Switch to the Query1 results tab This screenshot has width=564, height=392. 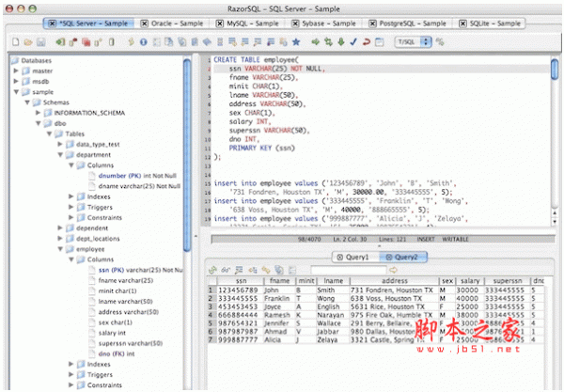coord(356,255)
